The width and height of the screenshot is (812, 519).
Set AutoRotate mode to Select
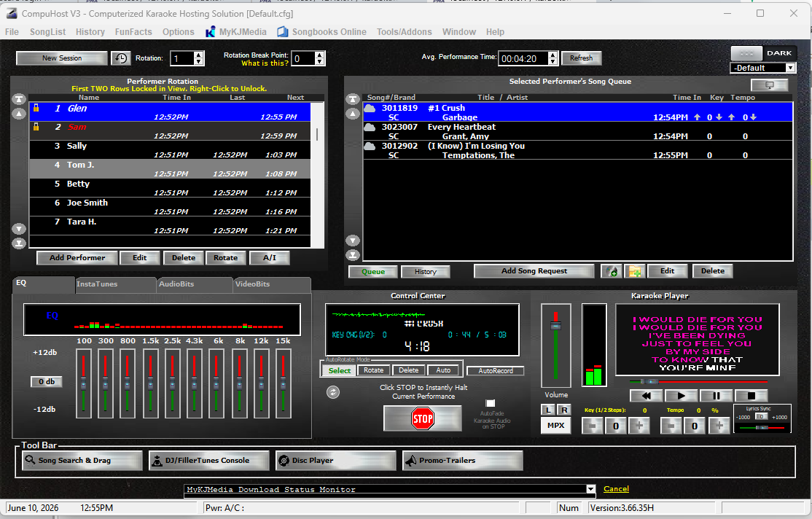[339, 370]
